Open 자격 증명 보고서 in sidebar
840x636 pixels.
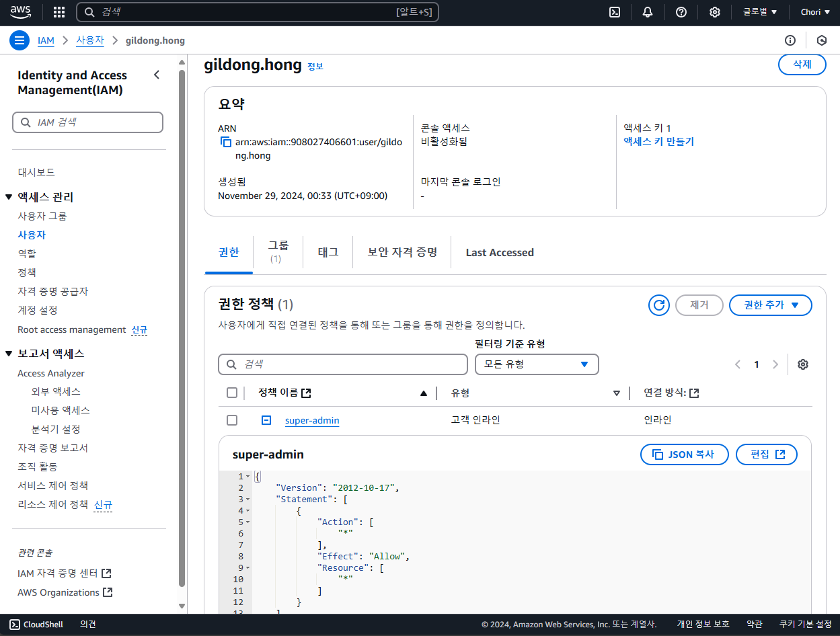click(52, 448)
